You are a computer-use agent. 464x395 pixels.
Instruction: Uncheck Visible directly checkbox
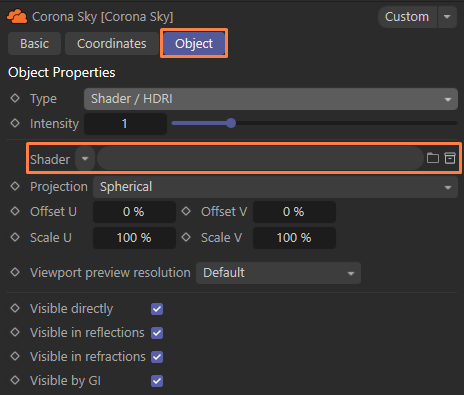[157, 309]
